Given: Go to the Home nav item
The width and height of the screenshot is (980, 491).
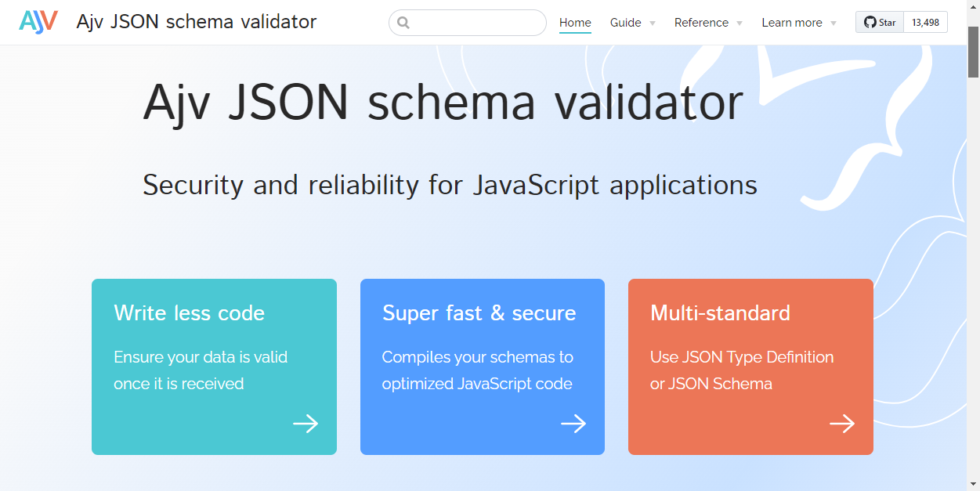Looking at the screenshot, I should coord(575,23).
